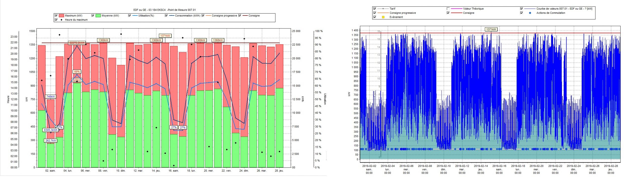Enable the Valeur Théorique checkbox
644x177 pixels.
pyautogui.click(x=448, y=9)
